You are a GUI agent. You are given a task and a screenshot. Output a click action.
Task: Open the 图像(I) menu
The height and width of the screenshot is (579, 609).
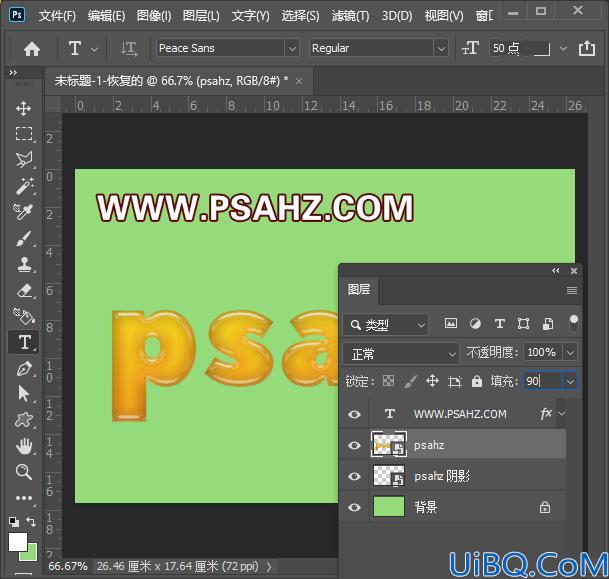coord(154,16)
